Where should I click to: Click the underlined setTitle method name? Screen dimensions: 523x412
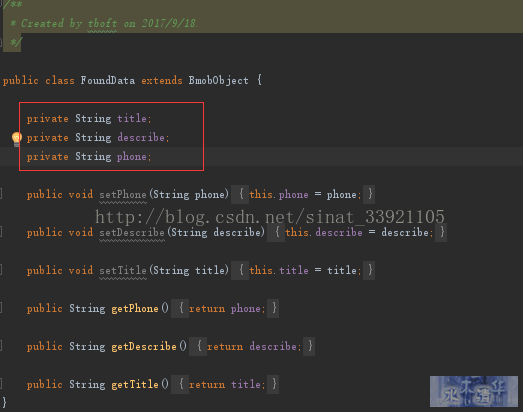pos(123,271)
